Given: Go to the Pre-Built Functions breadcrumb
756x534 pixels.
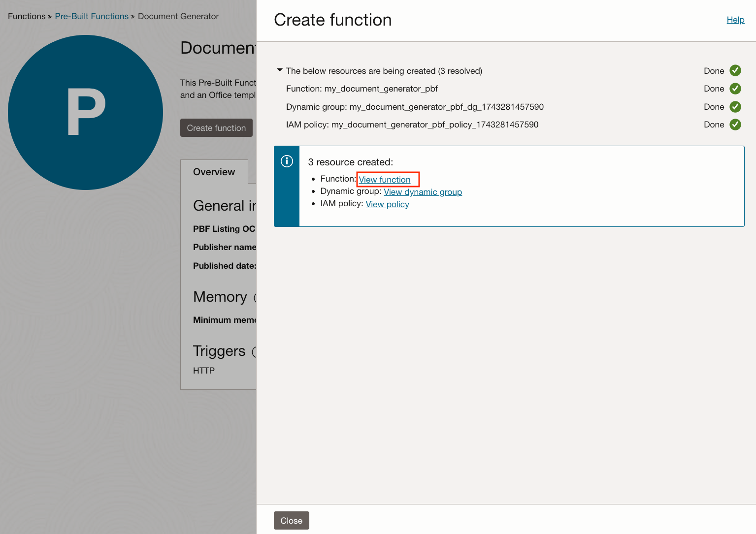Looking at the screenshot, I should [x=92, y=16].
